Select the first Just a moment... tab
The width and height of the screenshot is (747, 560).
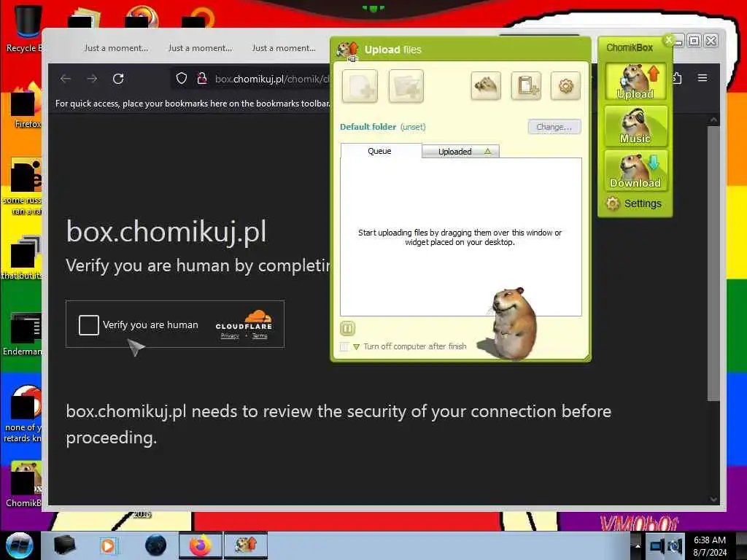click(x=116, y=48)
